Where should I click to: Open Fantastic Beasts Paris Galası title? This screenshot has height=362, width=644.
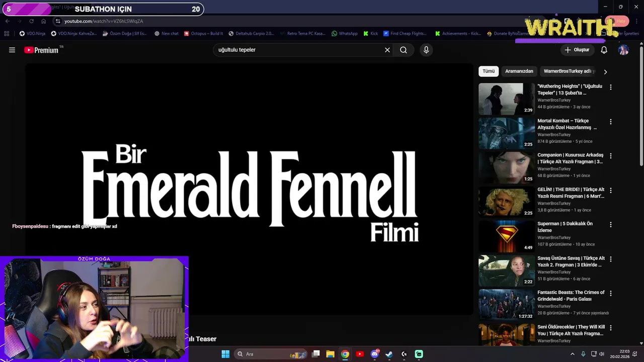571,296
